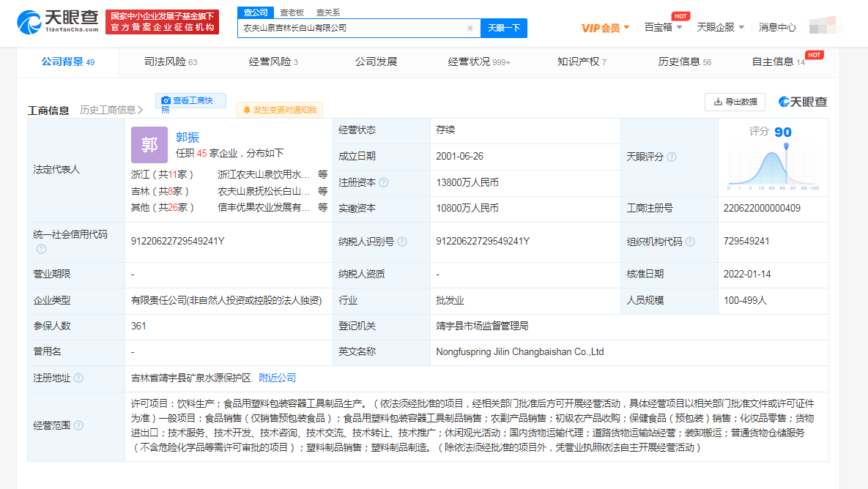The width and height of the screenshot is (868, 489).
Task: Open the 农夫山泉抚松长白山 company link
Action: (264, 191)
